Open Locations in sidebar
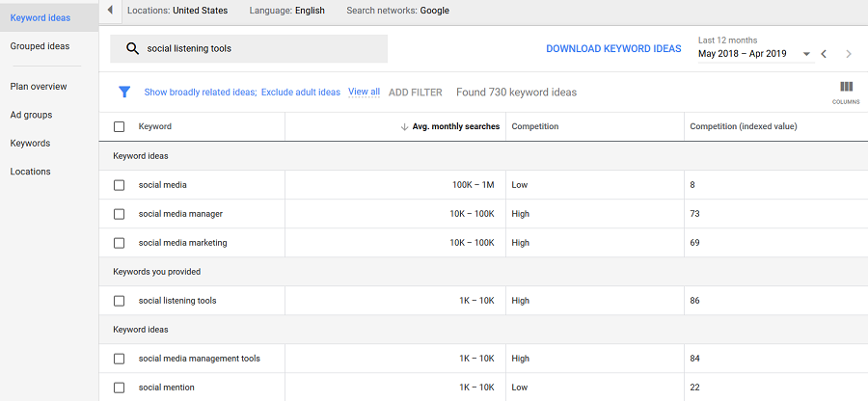The width and height of the screenshot is (868, 401). point(30,172)
